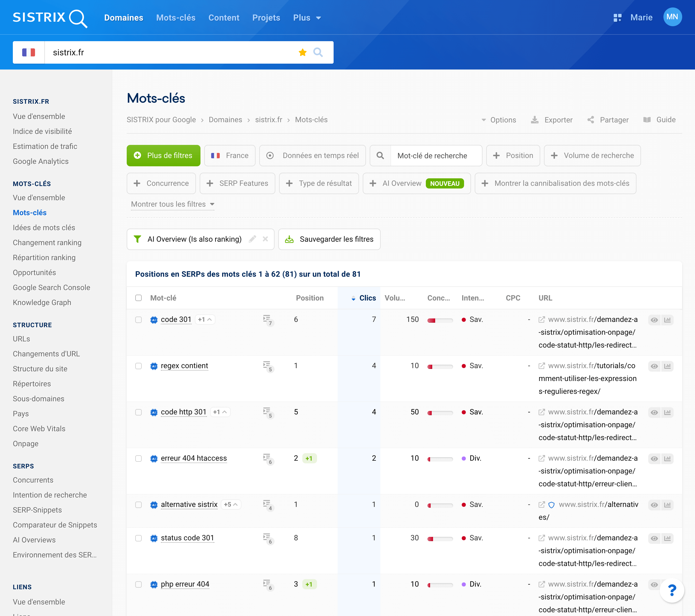This screenshot has height=616, width=695.
Task: Expand the +1 variants of code 301
Action: (x=205, y=320)
